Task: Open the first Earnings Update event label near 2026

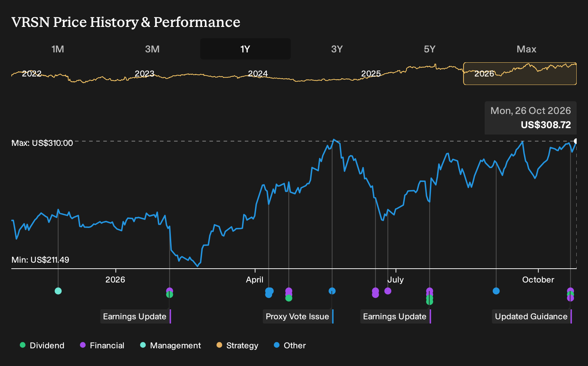Action: [136, 316]
